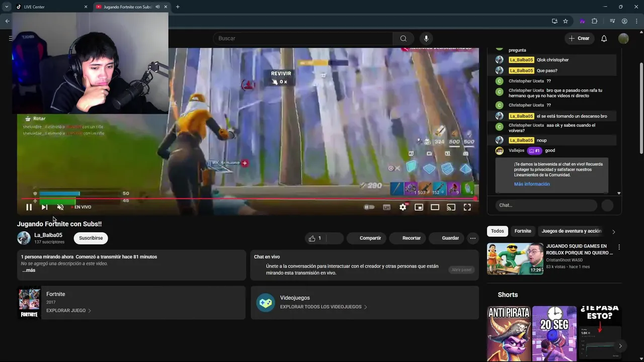Viewport: 644px width, 362px height.
Task: Enable miniplayer mode
Action: click(419, 207)
